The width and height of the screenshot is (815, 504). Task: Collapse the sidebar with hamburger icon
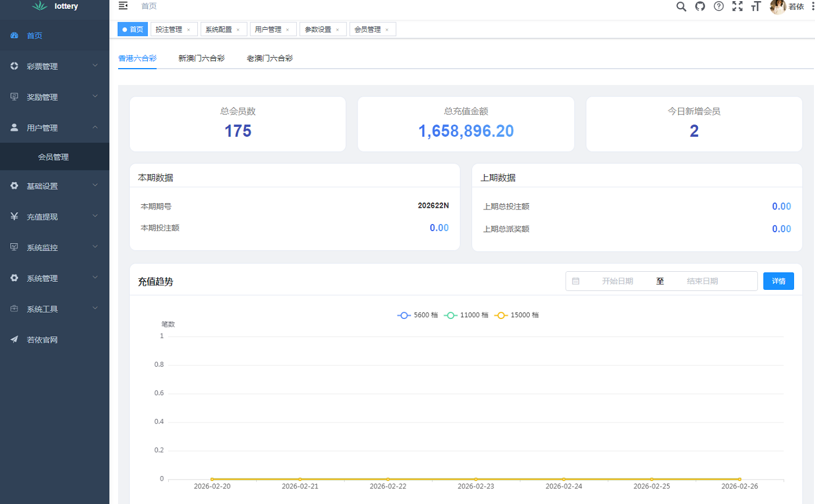[x=123, y=6]
